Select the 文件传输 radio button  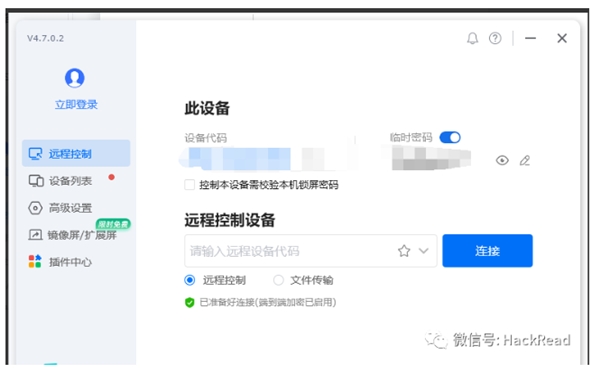point(278,280)
